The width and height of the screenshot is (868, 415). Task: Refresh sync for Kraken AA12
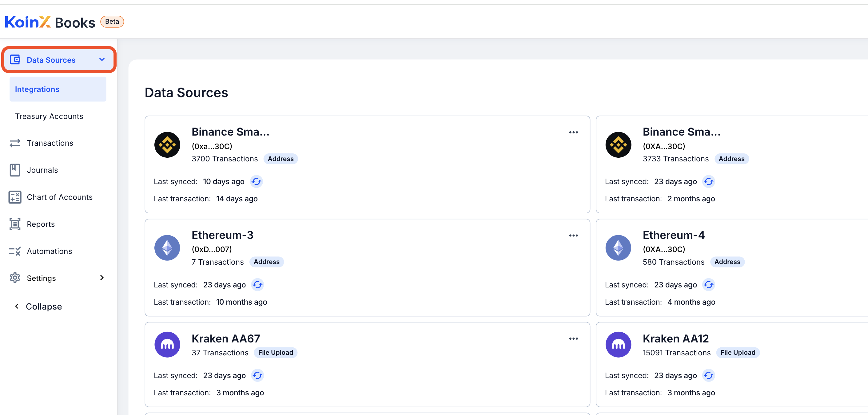[x=708, y=375]
